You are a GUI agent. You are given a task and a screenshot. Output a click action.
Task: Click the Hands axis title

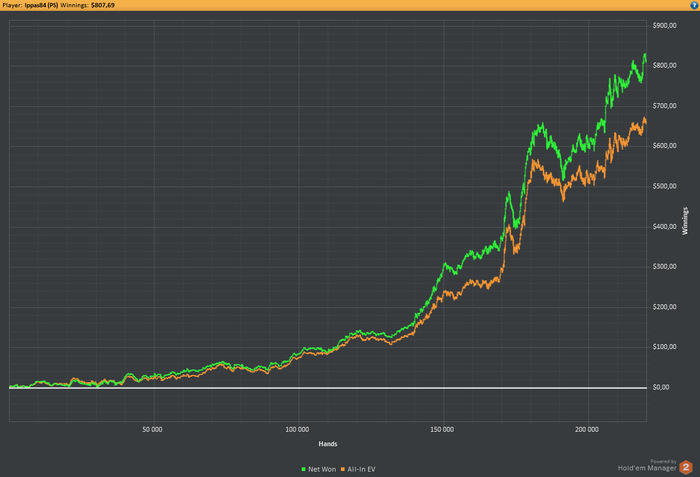(328, 444)
